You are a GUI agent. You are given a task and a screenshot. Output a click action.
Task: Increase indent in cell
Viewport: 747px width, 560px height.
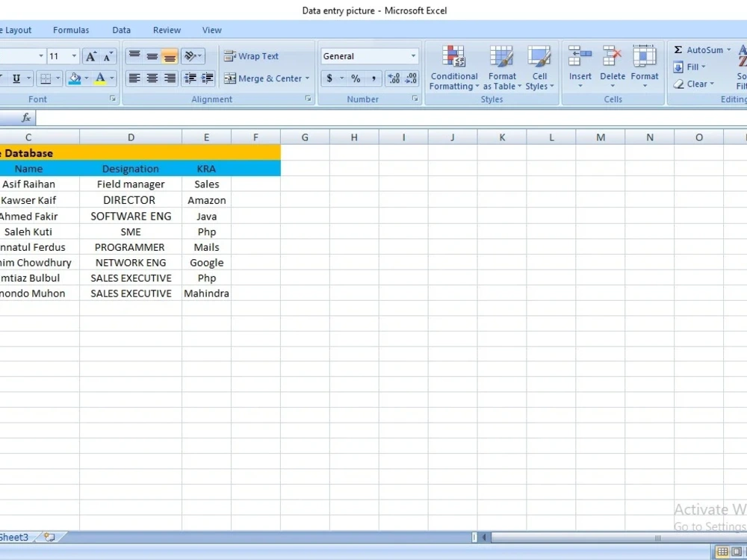pyautogui.click(x=208, y=78)
